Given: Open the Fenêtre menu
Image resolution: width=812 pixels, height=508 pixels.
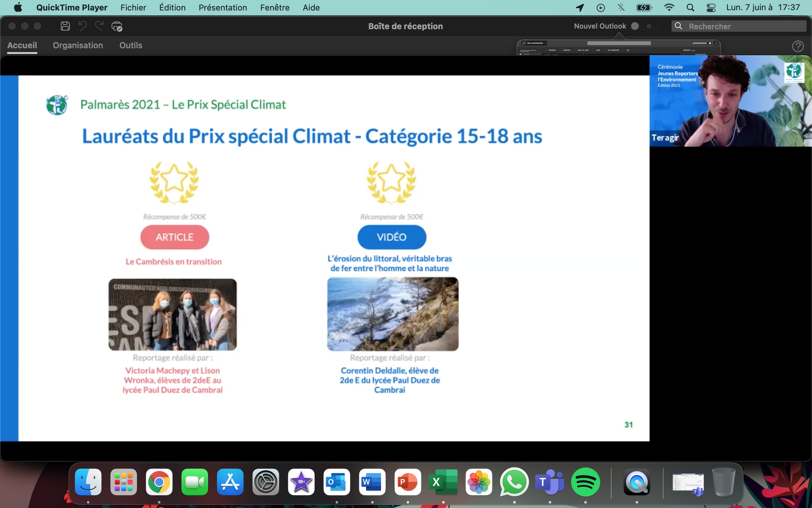Looking at the screenshot, I should point(274,7).
